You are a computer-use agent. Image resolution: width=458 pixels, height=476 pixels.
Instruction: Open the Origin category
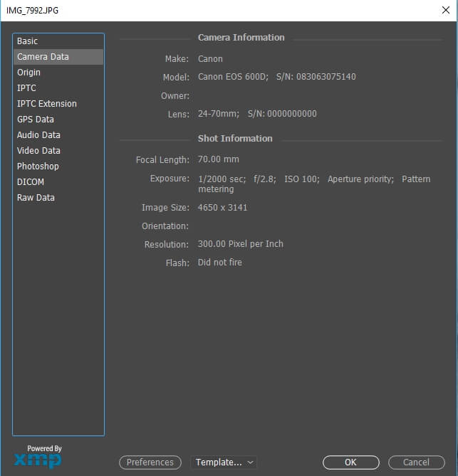pyautogui.click(x=58, y=73)
